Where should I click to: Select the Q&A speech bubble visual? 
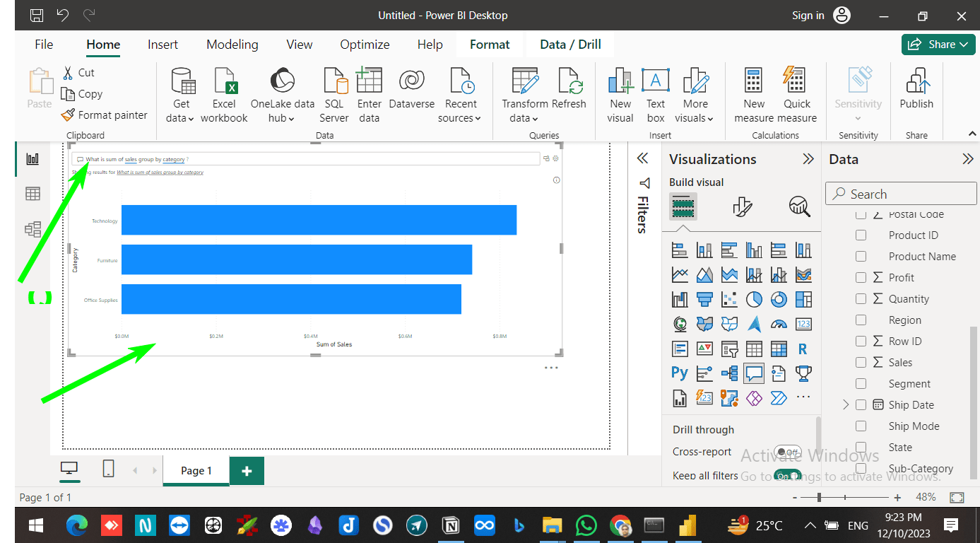point(754,373)
